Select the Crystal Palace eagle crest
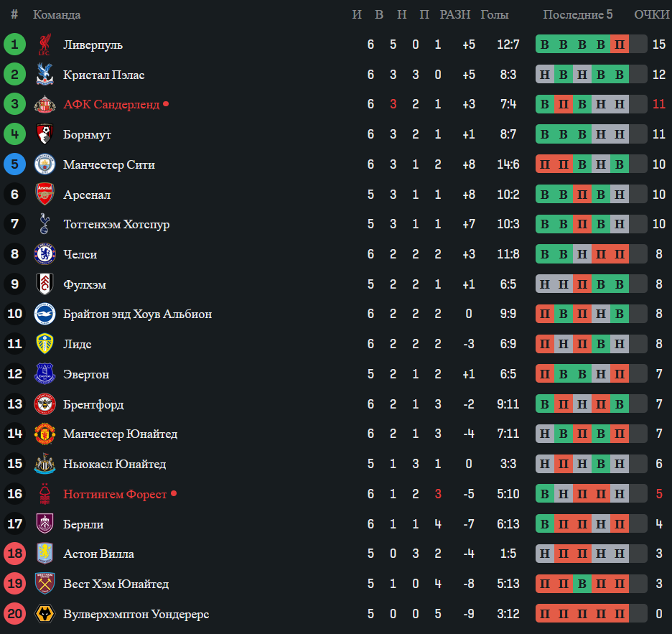 pyautogui.click(x=45, y=74)
